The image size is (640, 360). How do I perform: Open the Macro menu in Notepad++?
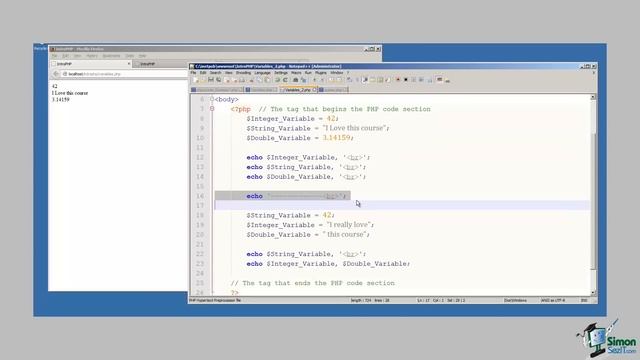[x=296, y=73]
